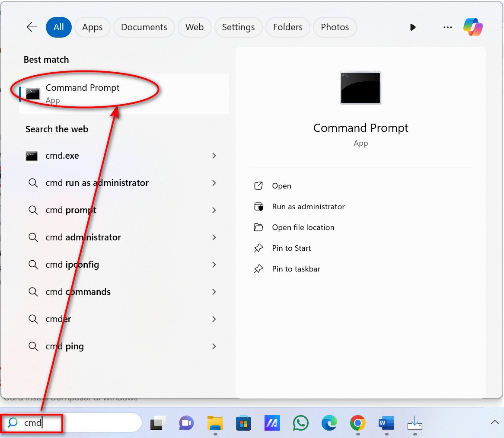Choose Run as administrator

click(x=308, y=206)
